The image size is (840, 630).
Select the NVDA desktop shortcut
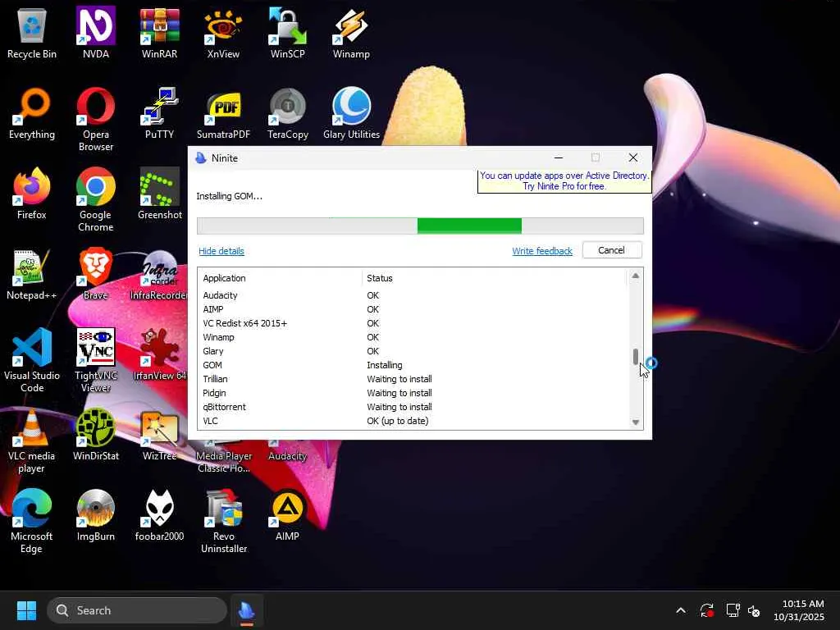tap(95, 33)
